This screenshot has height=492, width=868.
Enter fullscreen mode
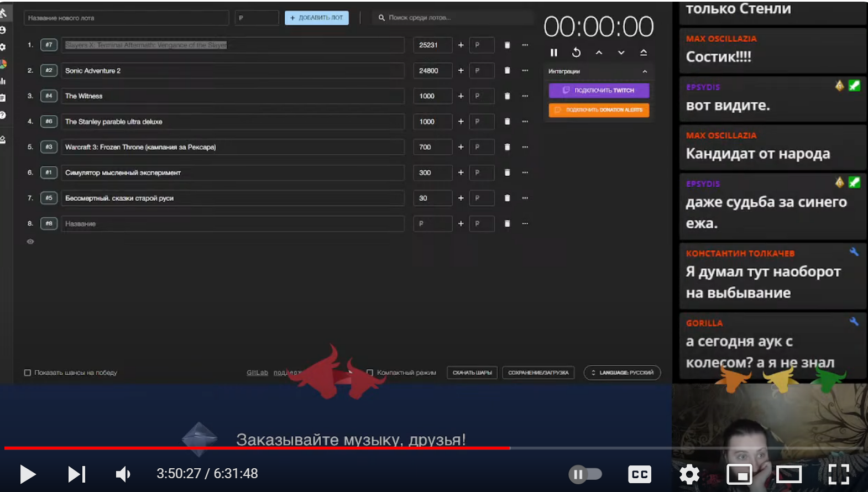[839, 474]
